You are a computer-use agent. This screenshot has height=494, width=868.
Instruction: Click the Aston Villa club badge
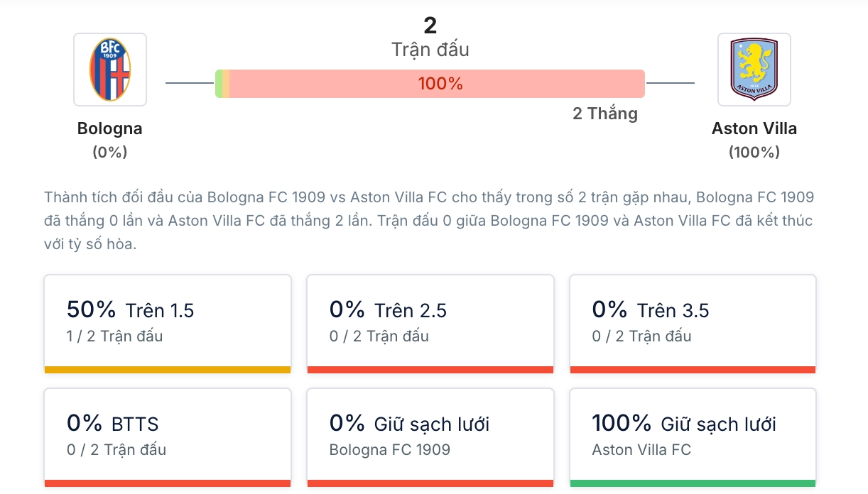(x=754, y=69)
